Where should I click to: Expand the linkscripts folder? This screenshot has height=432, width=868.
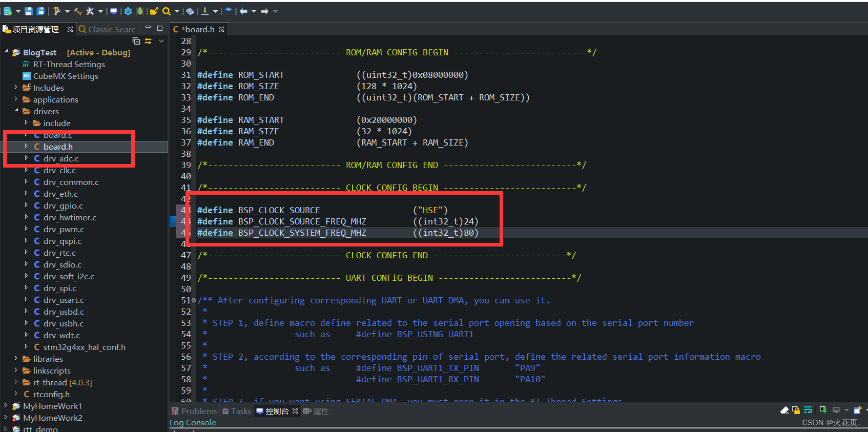(x=16, y=370)
